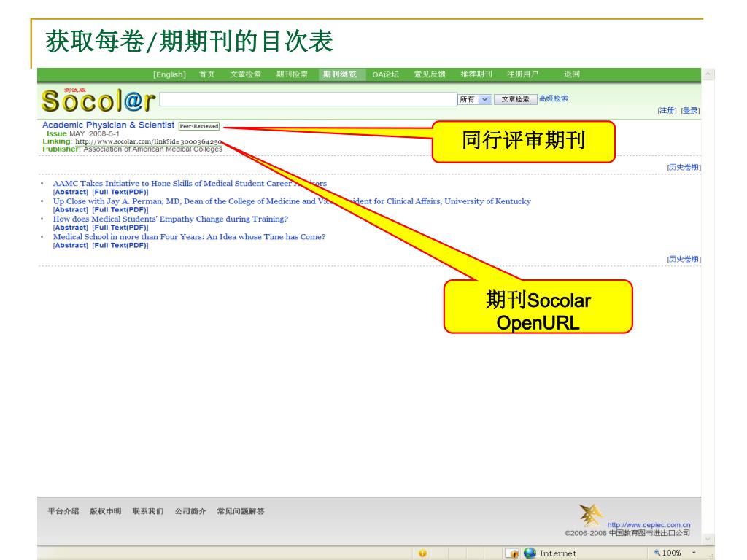Click the Issue MAY 2008-5-1 text

click(83, 134)
